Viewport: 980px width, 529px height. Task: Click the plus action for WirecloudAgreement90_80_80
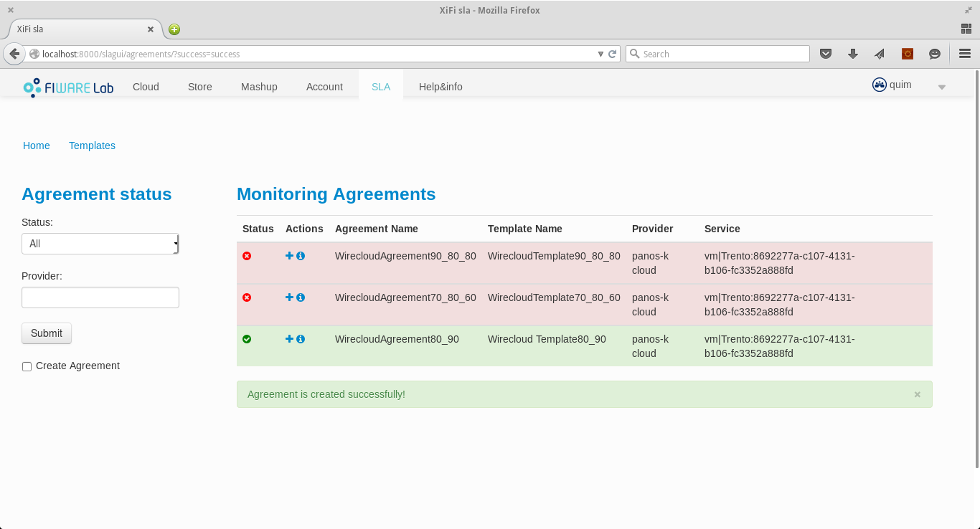[x=289, y=256]
